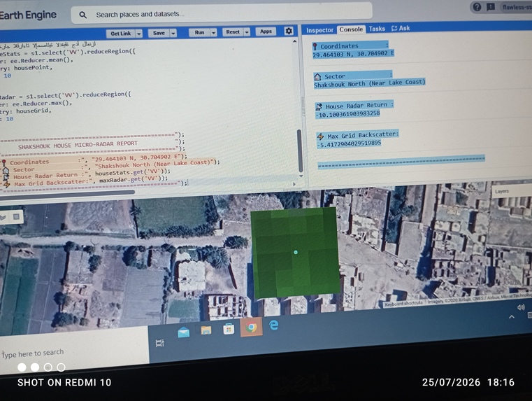Click SHAKSHOUK HOUSE MICRO-RADAR REPORT code line

click(x=78, y=145)
